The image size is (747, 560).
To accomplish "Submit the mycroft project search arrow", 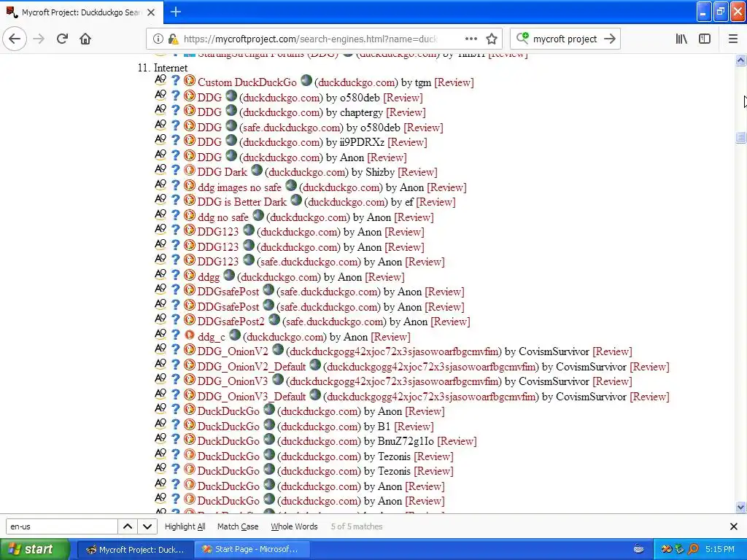I will 610,39.
